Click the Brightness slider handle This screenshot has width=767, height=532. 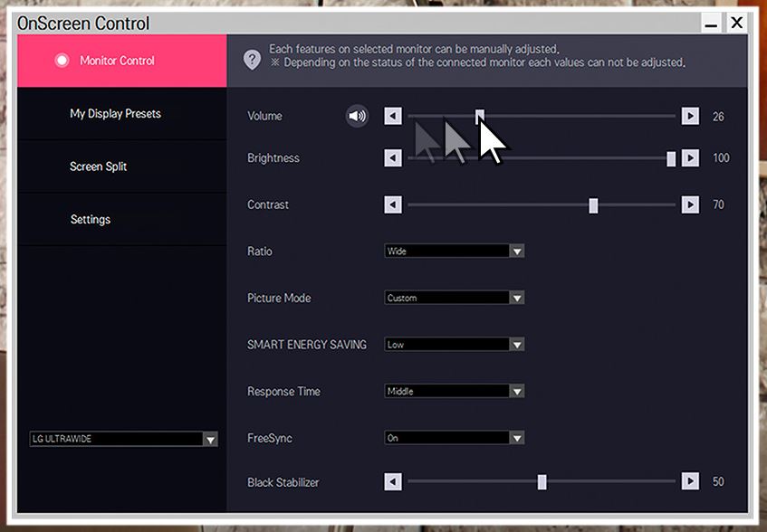pos(671,158)
